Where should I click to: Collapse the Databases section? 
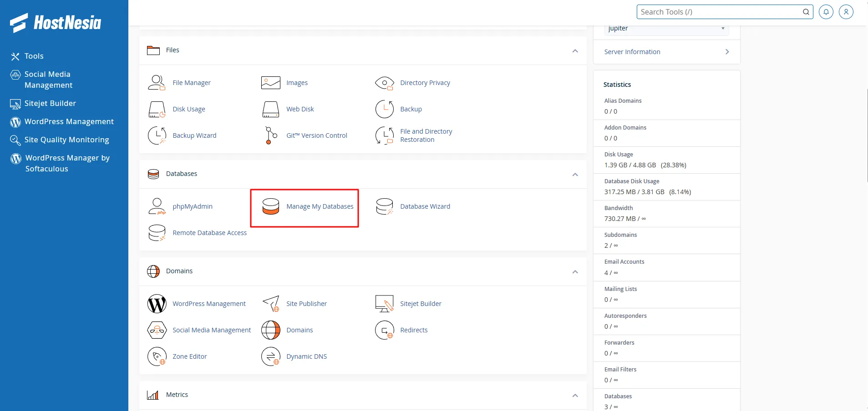coord(575,175)
